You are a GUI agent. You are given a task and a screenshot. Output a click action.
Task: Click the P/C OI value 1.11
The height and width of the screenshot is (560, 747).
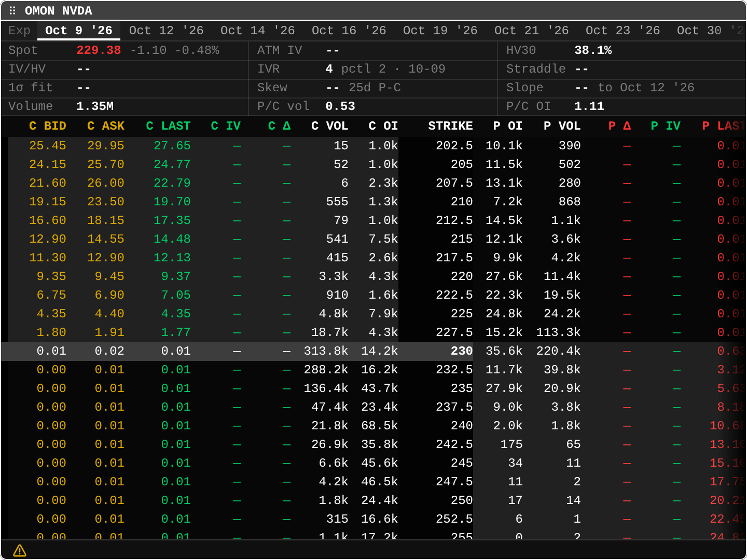point(589,106)
